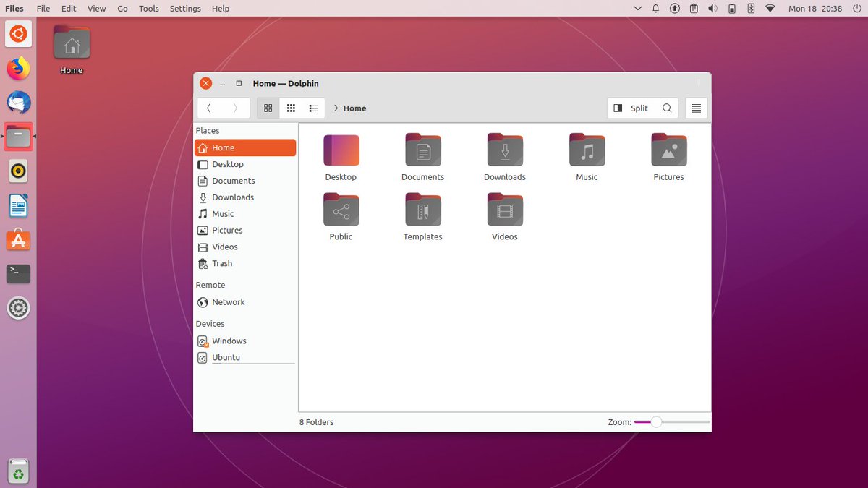This screenshot has width=868, height=488.
Task: Open the Go menu
Action: tap(122, 9)
